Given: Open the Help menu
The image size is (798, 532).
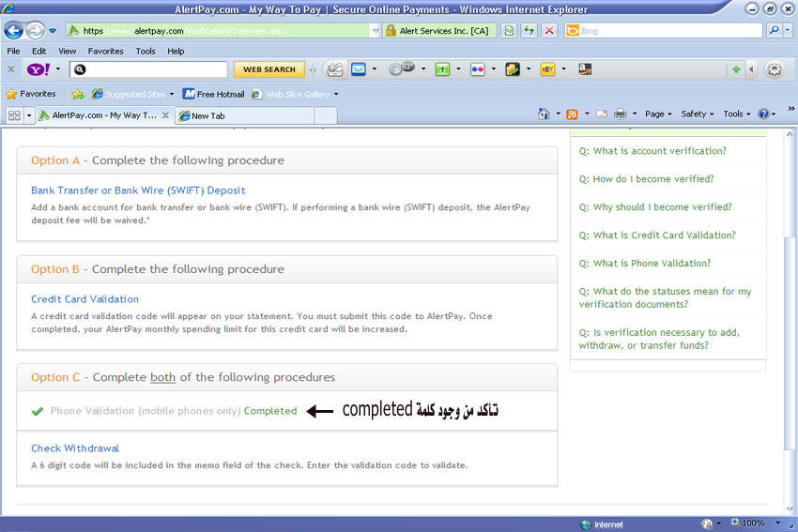Looking at the screenshot, I should pos(176,51).
